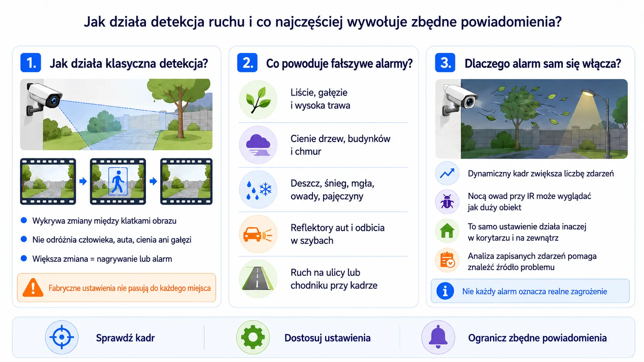Viewport: 644px width, 362px height.
Task: Click text Analiza zapisanych zdarzeń pomaga
Action: (x=532, y=261)
